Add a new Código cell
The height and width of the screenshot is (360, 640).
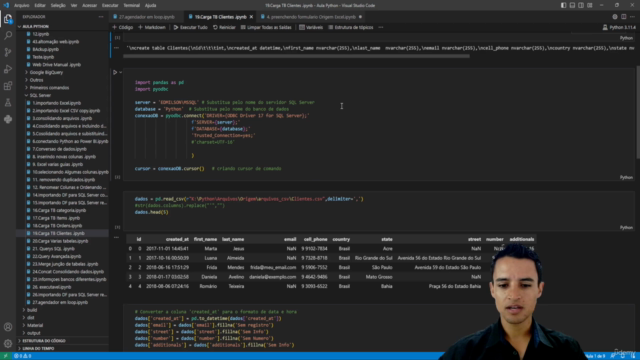coord(123,27)
